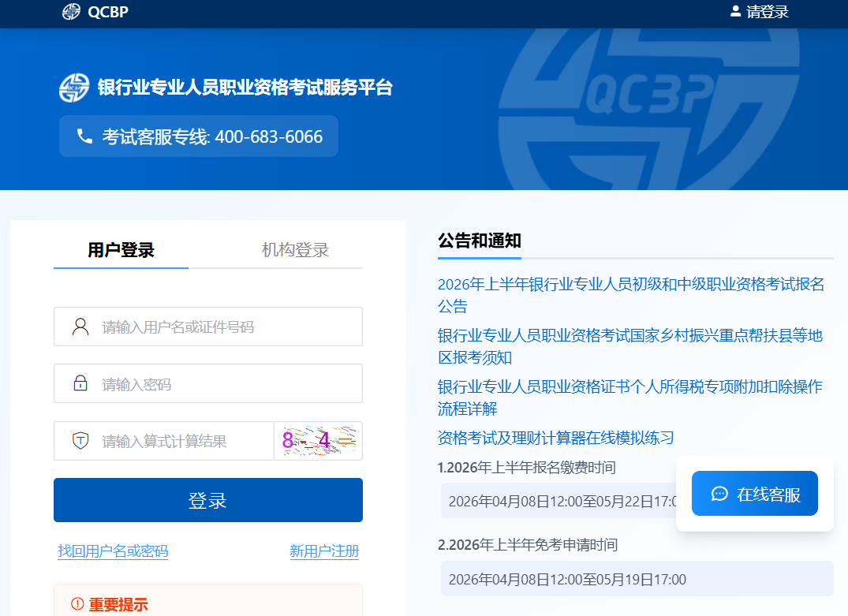This screenshot has width=848, height=616.
Task: Click the lock icon in password field
Action: pos(80,383)
